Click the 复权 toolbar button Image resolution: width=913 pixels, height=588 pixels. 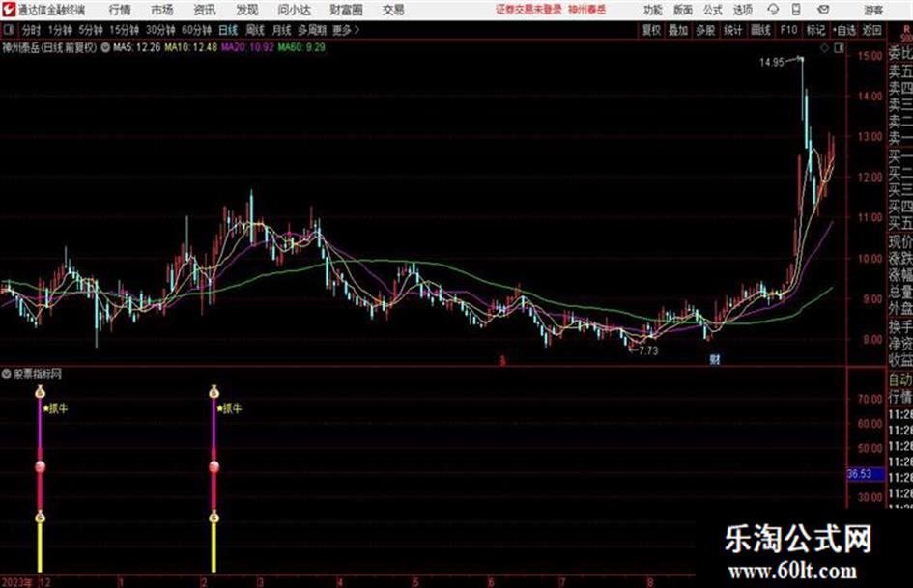[651, 30]
